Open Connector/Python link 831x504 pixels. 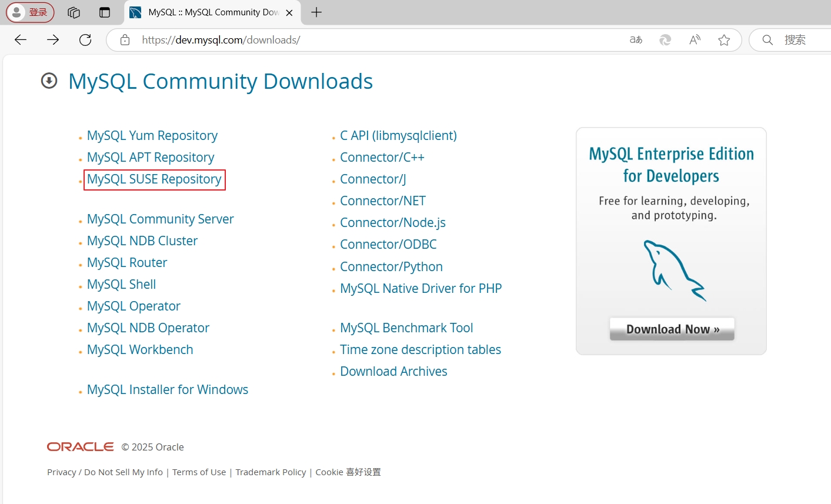[391, 267]
